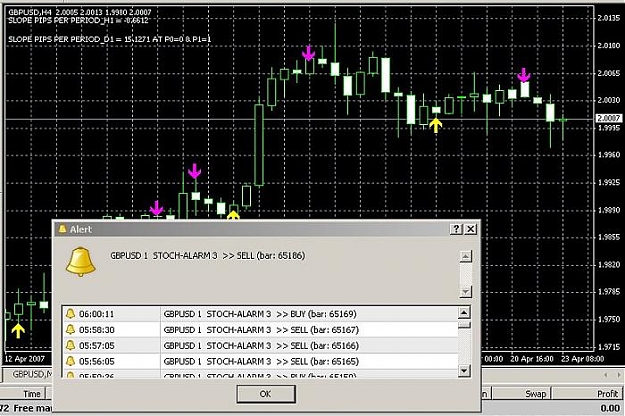
Task: Select the 05:57:05 SELL alert row
Action: click(260, 345)
